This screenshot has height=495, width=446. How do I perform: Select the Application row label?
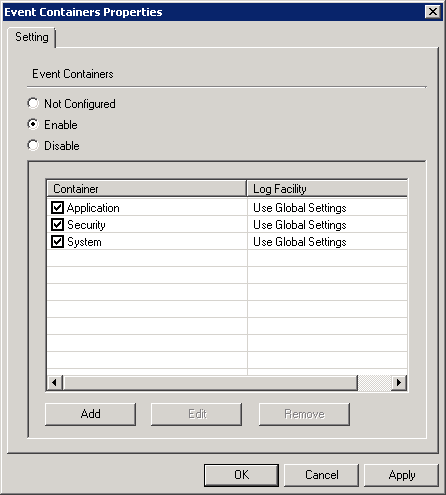(93, 208)
